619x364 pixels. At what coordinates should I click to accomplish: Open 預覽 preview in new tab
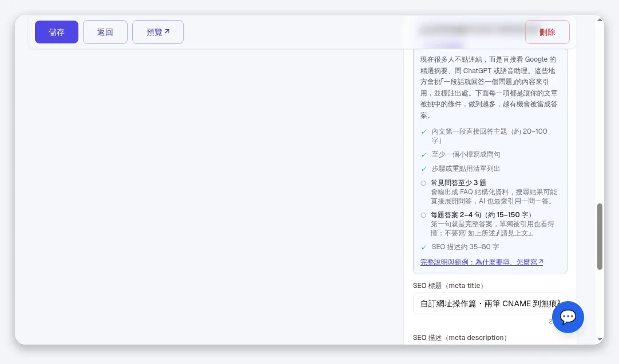pos(158,32)
